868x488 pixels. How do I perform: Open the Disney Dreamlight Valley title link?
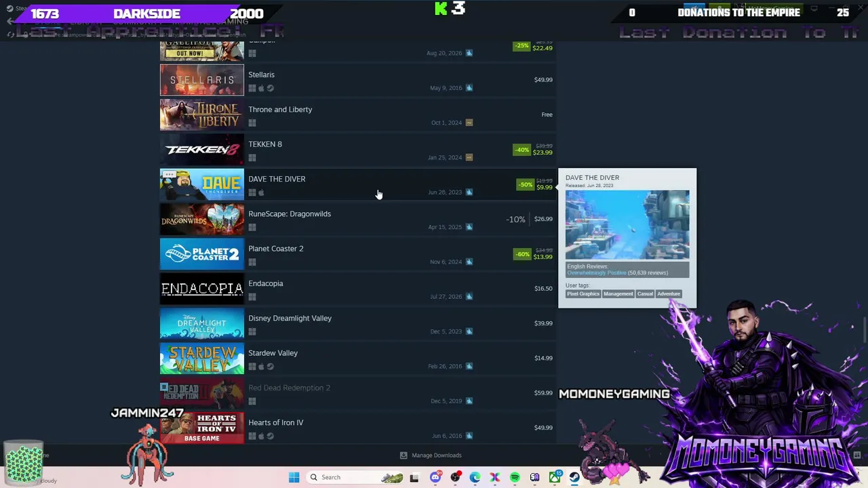[x=290, y=319]
